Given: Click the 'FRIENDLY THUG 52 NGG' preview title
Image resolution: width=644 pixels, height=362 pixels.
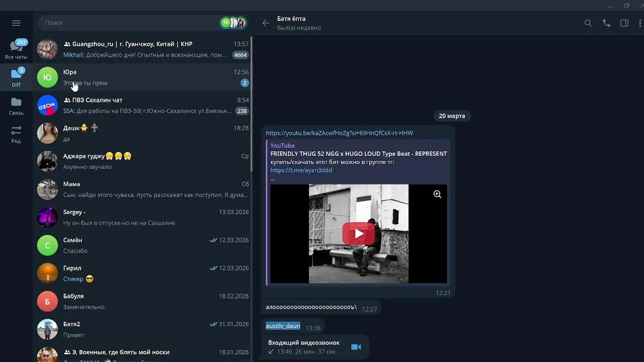Looking at the screenshot, I should tap(358, 154).
